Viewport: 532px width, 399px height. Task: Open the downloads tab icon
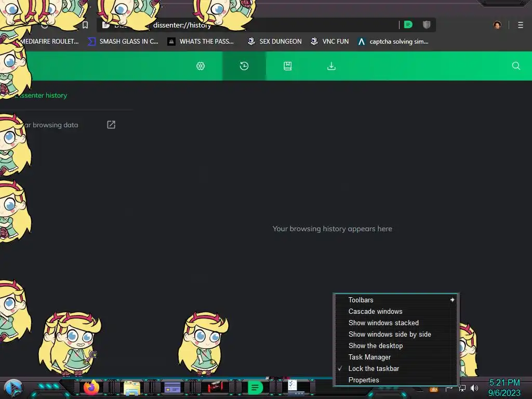tap(331, 66)
